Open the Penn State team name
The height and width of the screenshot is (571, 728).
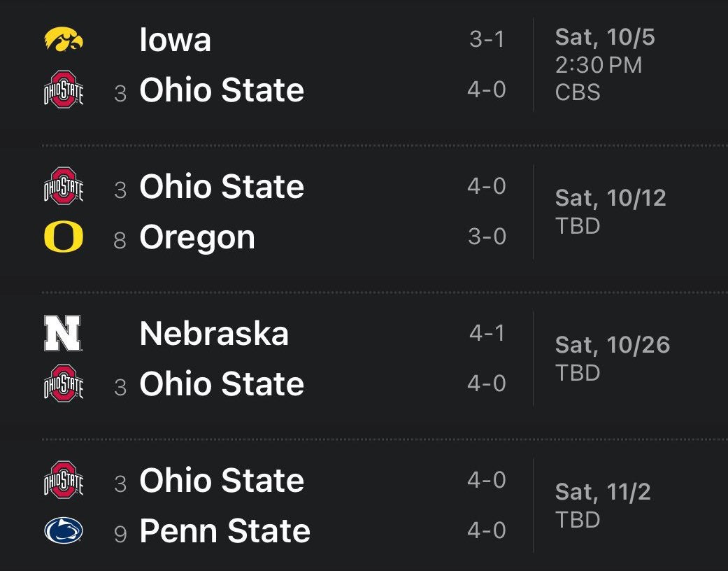point(224,531)
